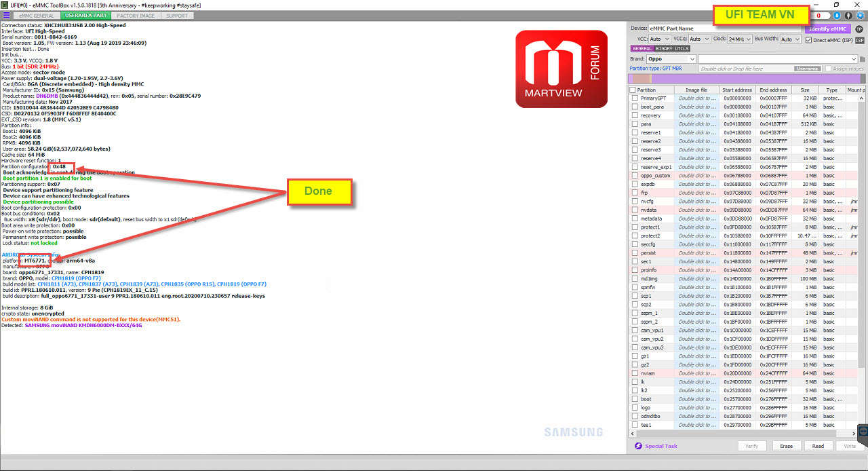Check the nvram partition checkbox
Screen dimensions: 868x471
coord(635,373)
